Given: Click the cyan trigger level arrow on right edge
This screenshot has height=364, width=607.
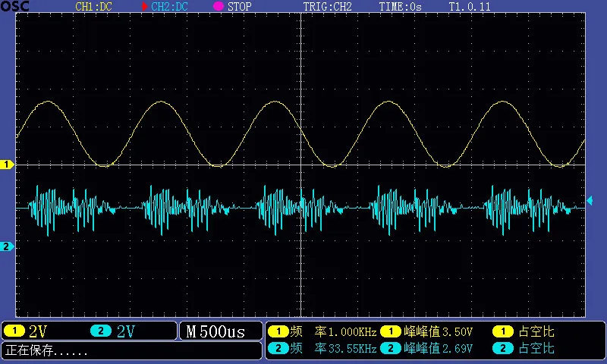Looking at the screenshot, I should click(x=589, y=200).
